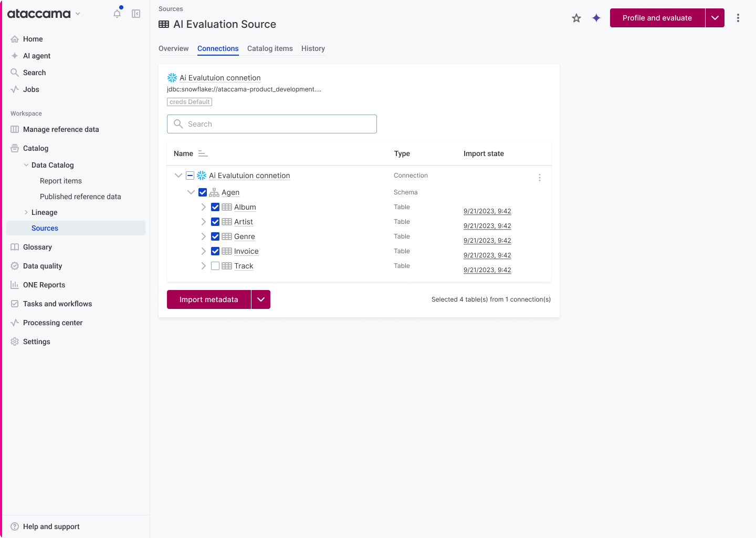Image resolution: width=756 pixels, height=538 pixels.
Task: Collapse the Ai Evalutuion connetion tree node
Action: 178,175
